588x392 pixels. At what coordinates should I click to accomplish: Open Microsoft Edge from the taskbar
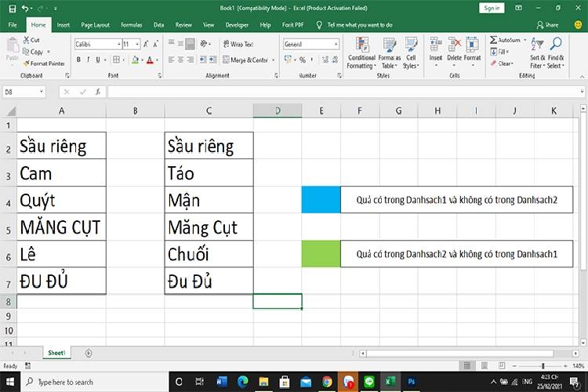[x=242, y=382]
